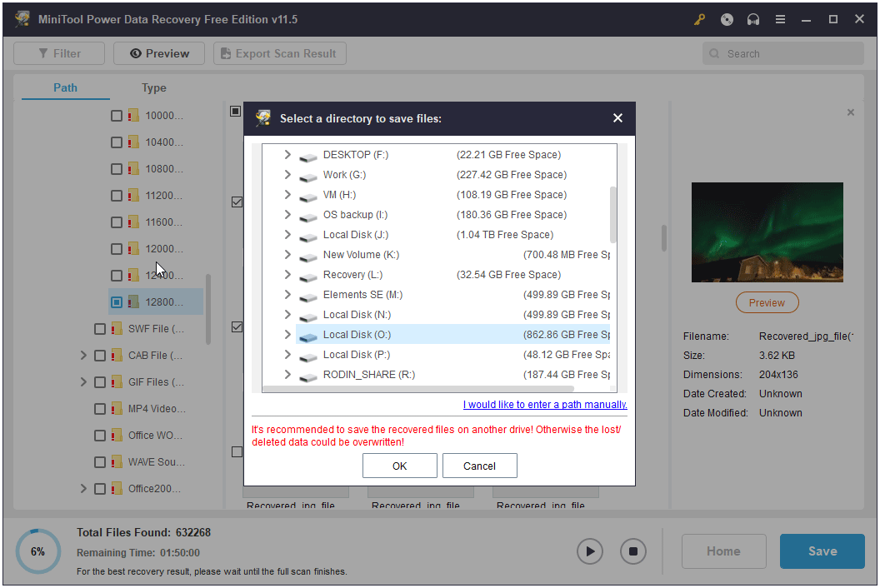Confirm directory with OK button
The width and height of the screenshot is (880, 588).
click(400, 466)
